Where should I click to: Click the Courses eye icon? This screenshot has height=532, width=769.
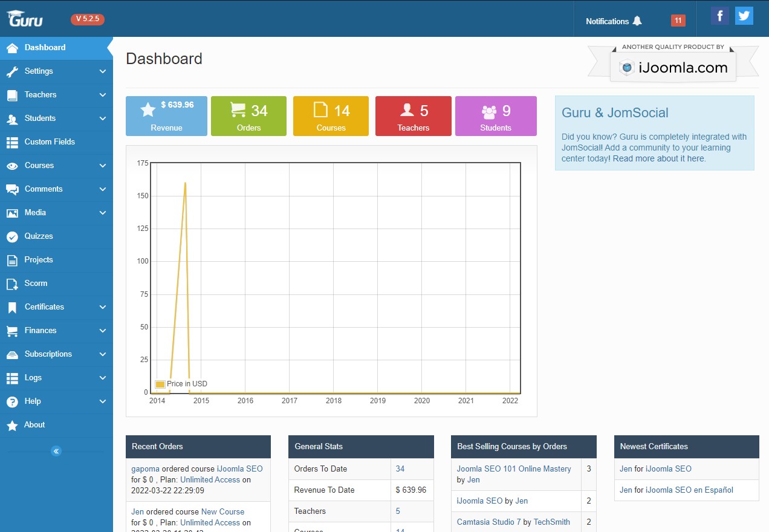pyautogui.click(x=12, y=166)
